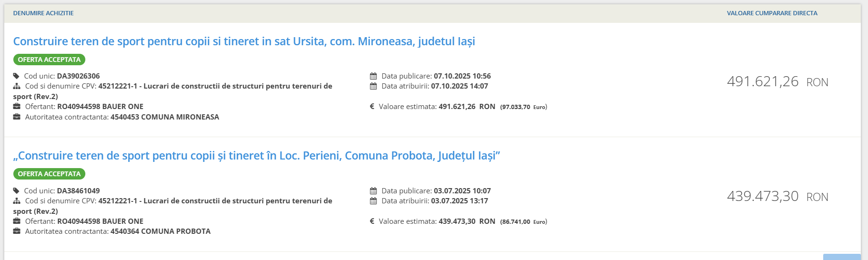Click the 491.621,26 RON direct purchase value

(x=777, y=82)
